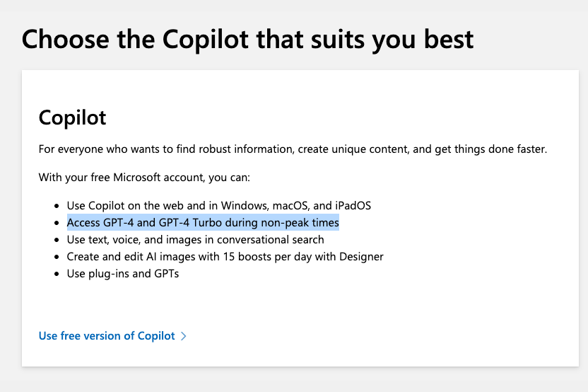The width and height of the screenshot is (588, 392).
Task: Click the word 'Copilot' in the free version link
Action: [156, 336]
